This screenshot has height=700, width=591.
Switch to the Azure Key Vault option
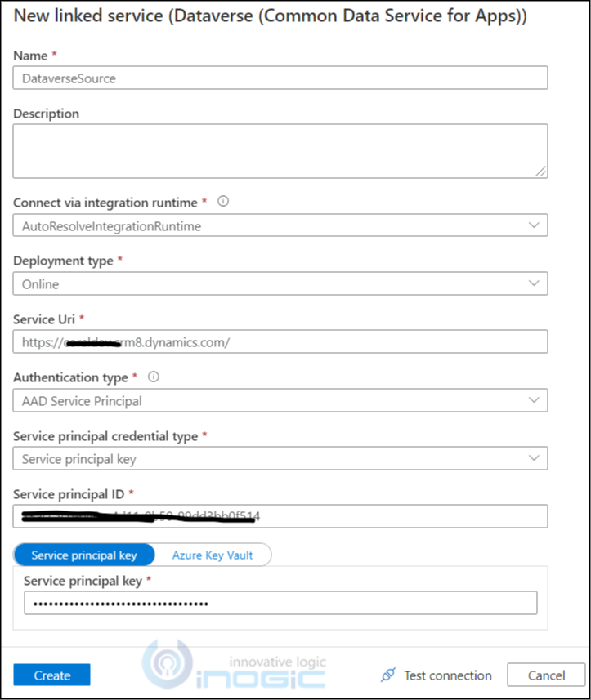[213, 555]
